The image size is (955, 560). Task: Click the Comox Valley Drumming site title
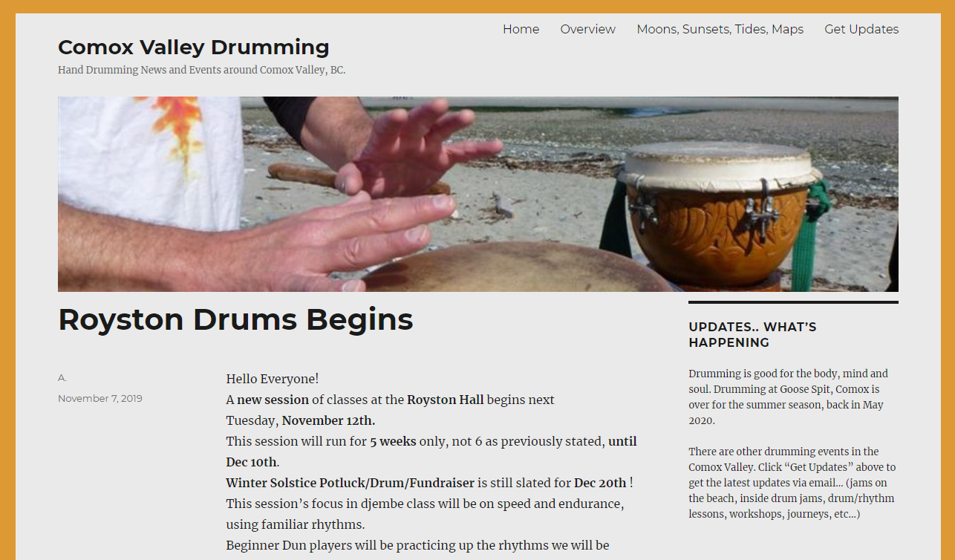pos(194,48)
